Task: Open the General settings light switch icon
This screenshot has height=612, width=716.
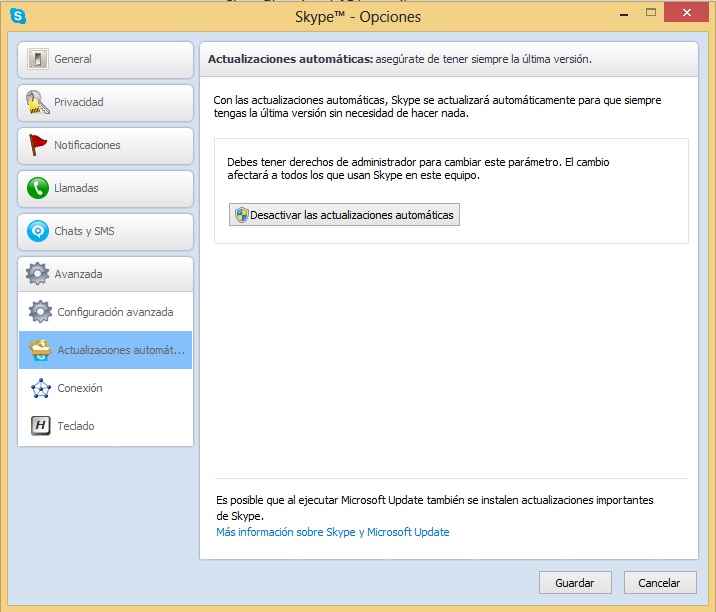Action: pyautogui.click(x=38, y=59)
